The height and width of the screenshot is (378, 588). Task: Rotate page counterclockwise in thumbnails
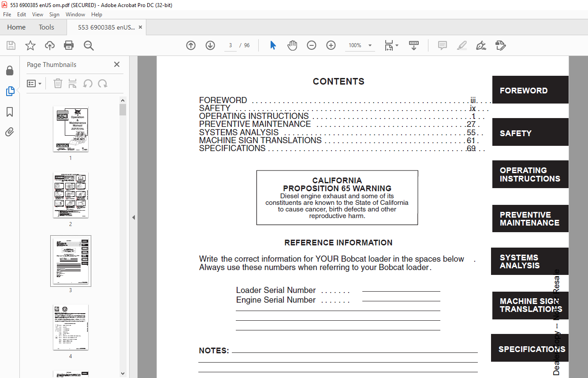tap(88, 83)
